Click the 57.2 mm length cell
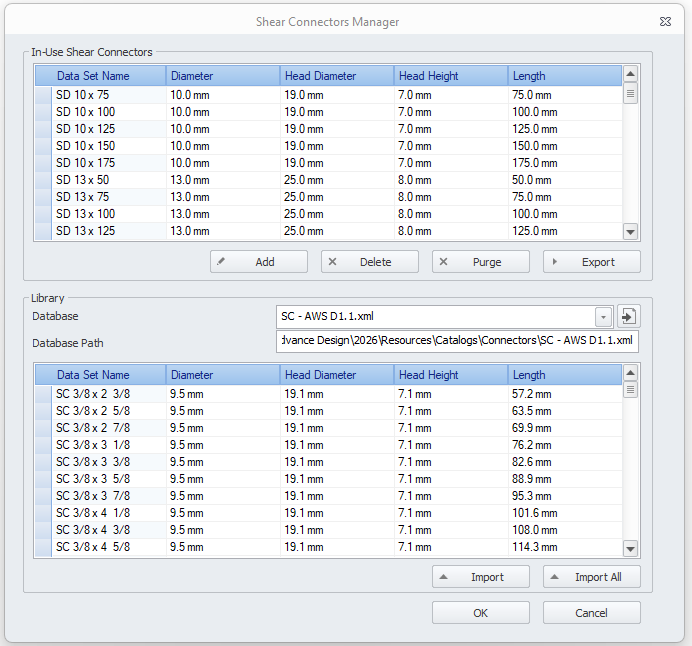692x646 pixels. point(565,394)
